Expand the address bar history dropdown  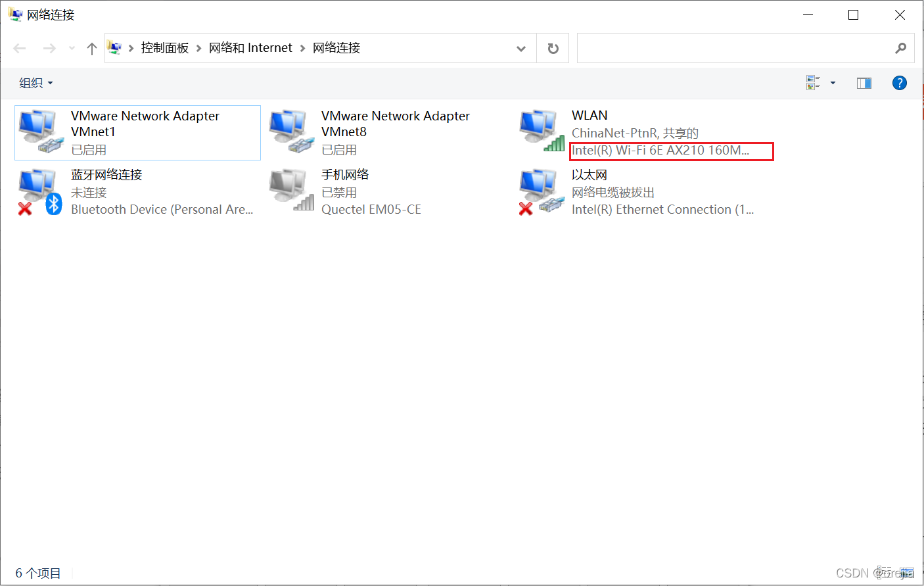(521, 48)
